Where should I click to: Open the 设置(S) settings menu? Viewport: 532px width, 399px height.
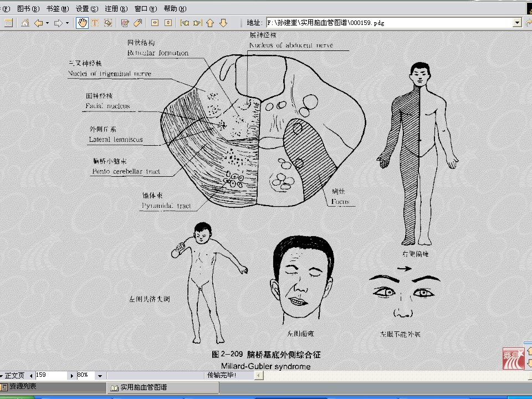coord(86,9)
